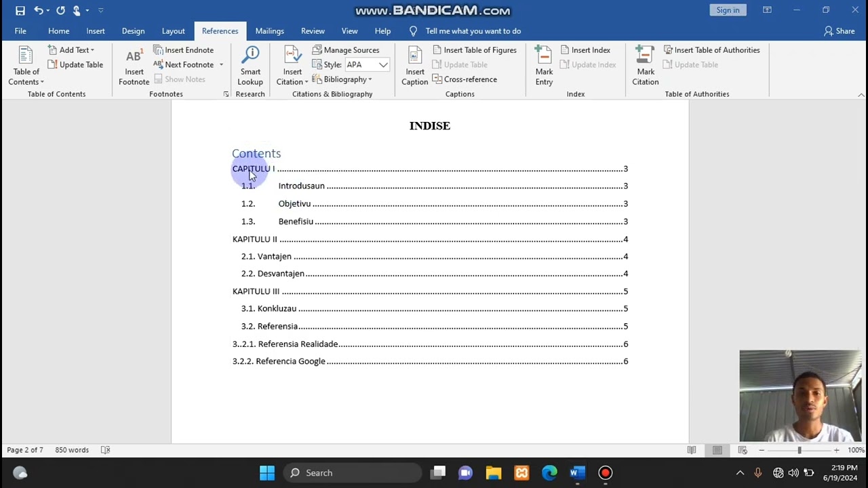Mark a citation for table of authorities
868x488 pixels.
coord(645,66)
